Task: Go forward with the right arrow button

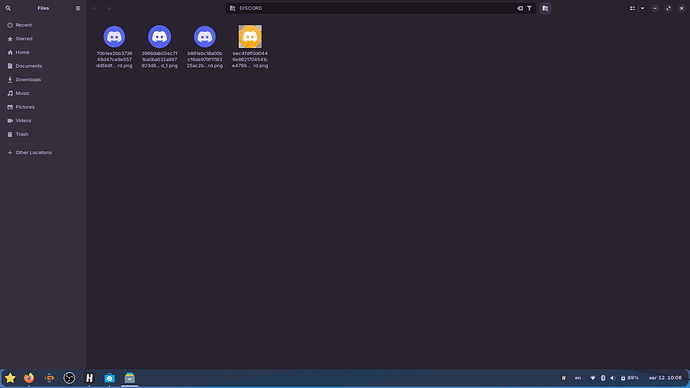Action: click(x=109, y=8)
